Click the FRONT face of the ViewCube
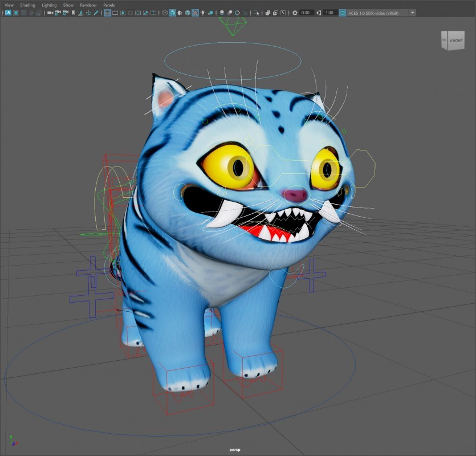The height and width of the screenshot is (456, 476). (x=457, y=41)
